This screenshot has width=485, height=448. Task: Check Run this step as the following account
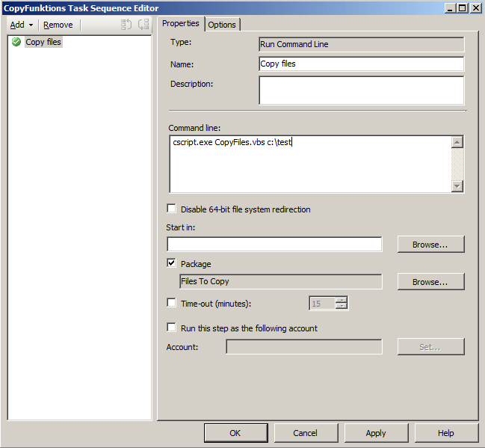[x=171, y=328]
